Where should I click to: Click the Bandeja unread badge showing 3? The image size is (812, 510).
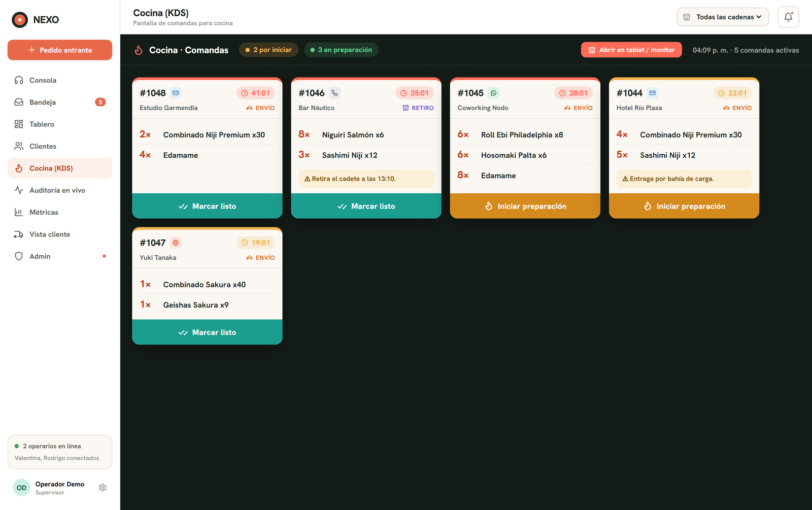(x=100, y=102)
